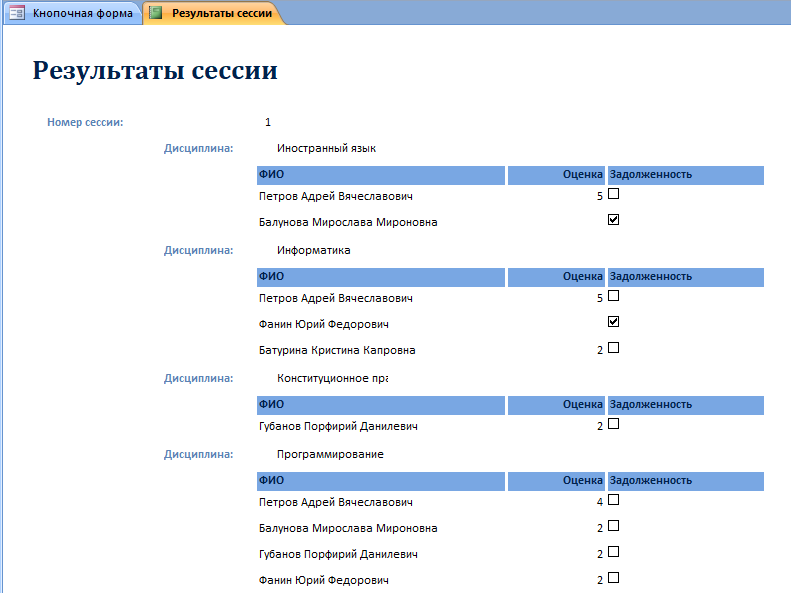Click discipline name Конституционное пра
The height and width of the screenshot is (593, 791).
332,378
